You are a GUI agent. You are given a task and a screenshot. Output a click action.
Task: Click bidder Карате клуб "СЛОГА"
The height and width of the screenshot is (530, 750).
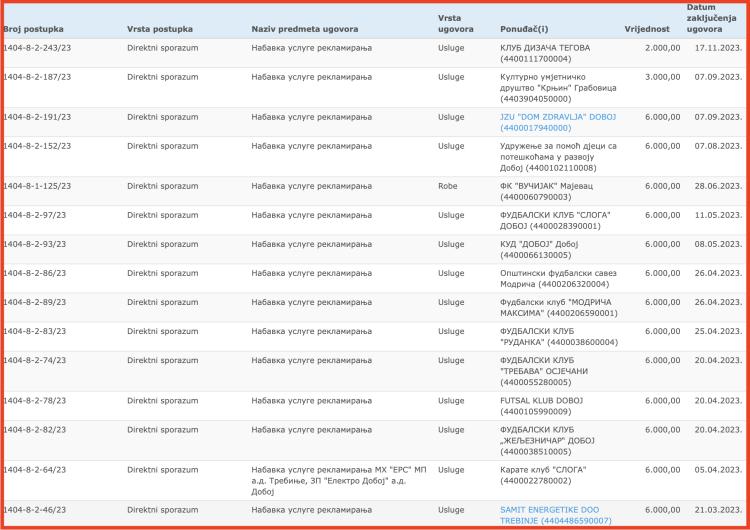pyautogui.click(x=543, y=475)
